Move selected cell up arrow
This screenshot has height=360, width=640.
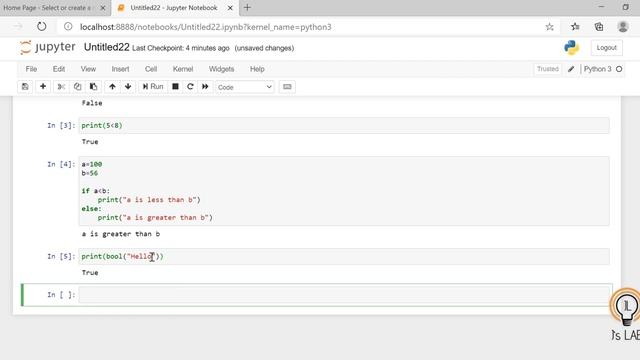tap(112, 87)
